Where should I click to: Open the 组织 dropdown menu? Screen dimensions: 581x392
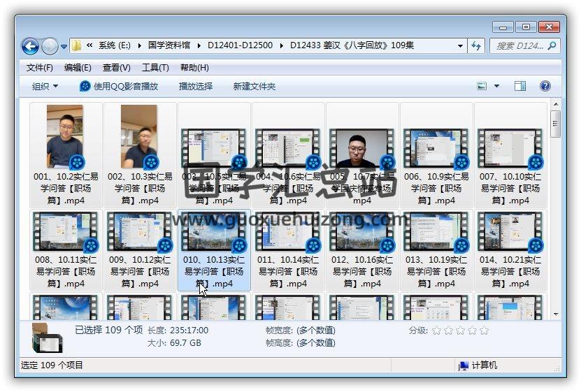tap(45, 86)
